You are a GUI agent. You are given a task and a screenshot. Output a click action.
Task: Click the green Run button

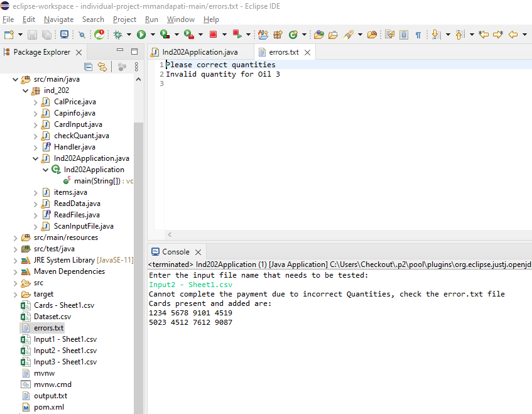point(141,35)
